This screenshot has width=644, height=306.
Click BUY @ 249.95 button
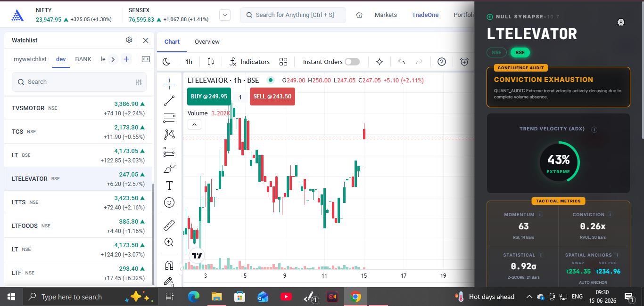click(x=209, y=97)
